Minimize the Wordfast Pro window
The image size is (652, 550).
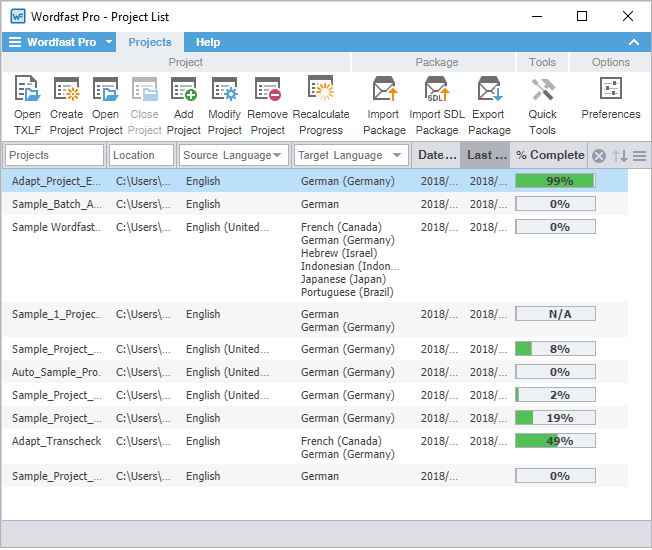(537, 16)
